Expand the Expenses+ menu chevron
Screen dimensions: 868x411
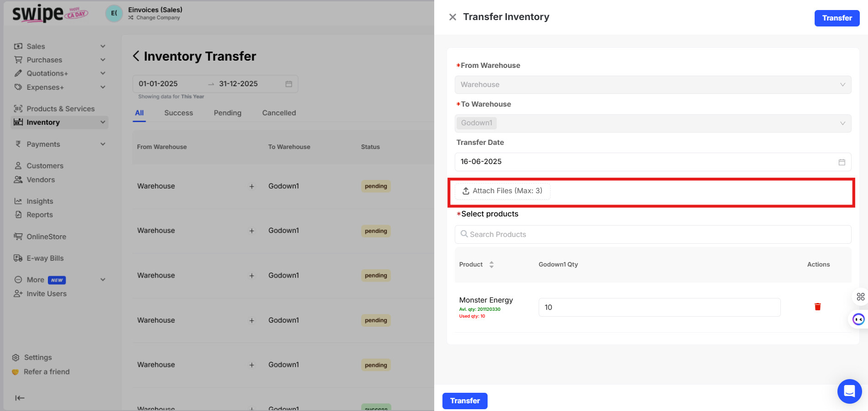pos(103,87)
